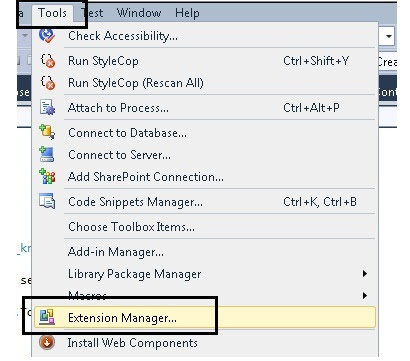This screenshot has width=410, height=361.
Task: Click the Add SharePoint Connection icon
Action: tap(47, 176)
